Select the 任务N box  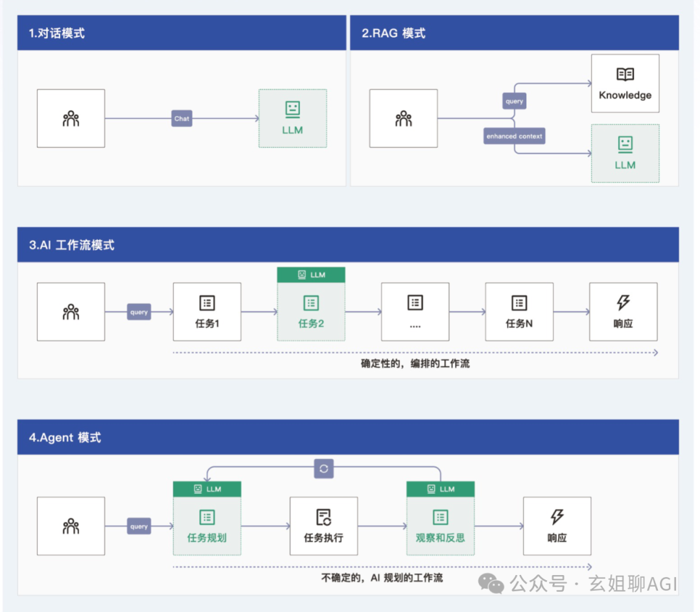(x=519, y=312)
